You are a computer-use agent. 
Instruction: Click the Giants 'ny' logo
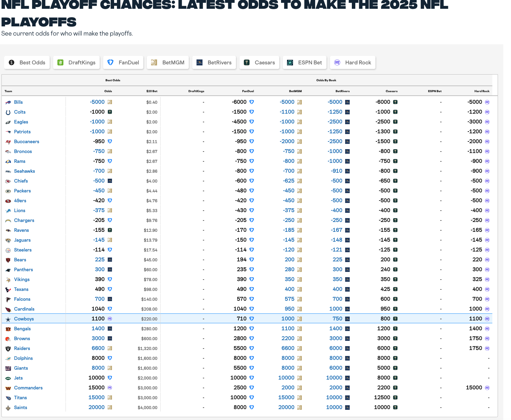(x=8, y=368)
